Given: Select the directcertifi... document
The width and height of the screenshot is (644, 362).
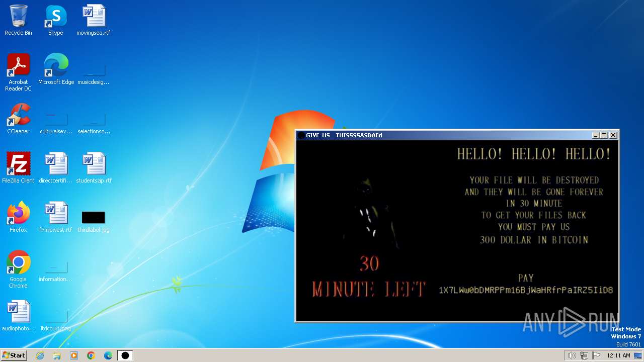Looking at the screenshot, I should (56, 168).
